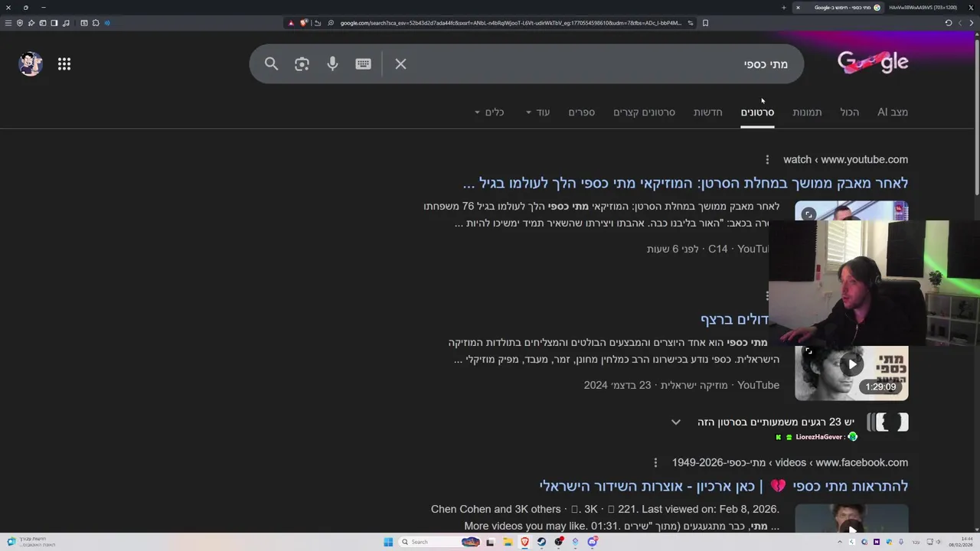Switch to חדשות tab
Viewport: 980px width, 551px height.
[x=707, y=112]
